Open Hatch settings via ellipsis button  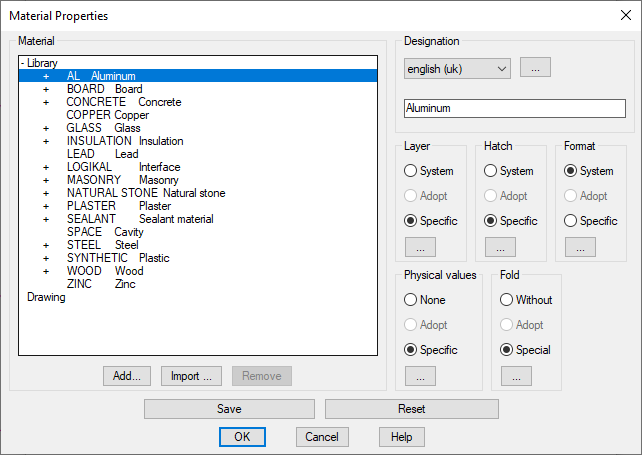click(x=499, y=247)
